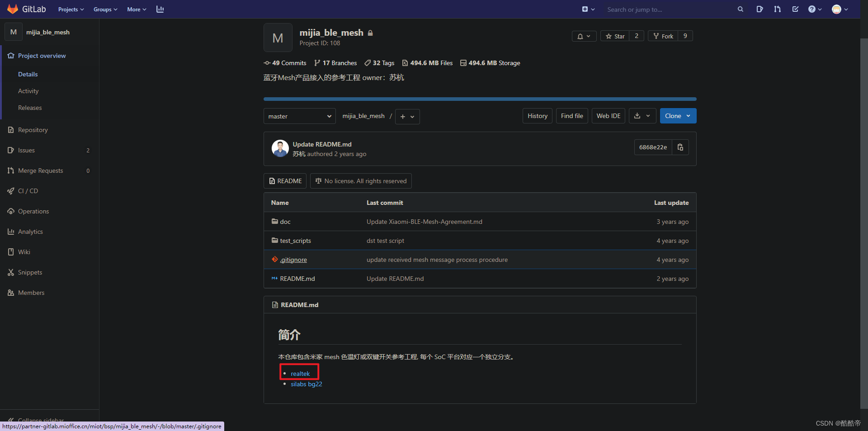Open the 32 Tags link
The height and width of the screenshot is (431, 868).
tap(379, 63)
